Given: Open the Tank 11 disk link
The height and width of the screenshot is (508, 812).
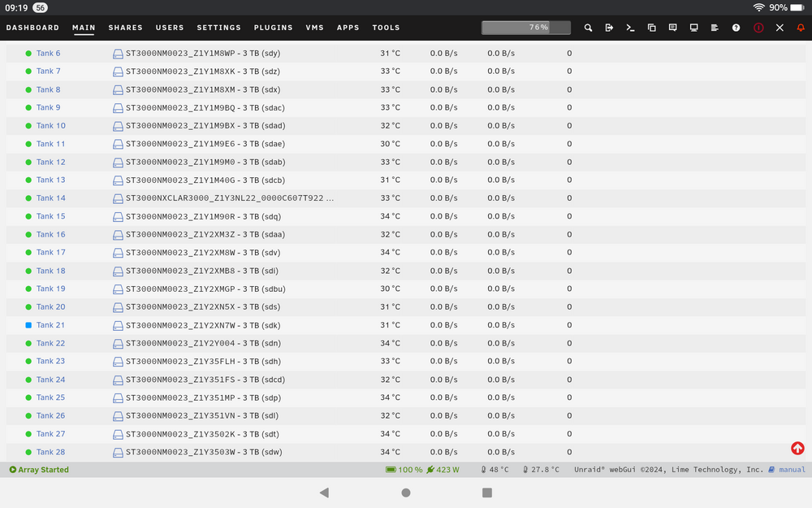Looking at the screenshot, I should click(x=50, y=144).
